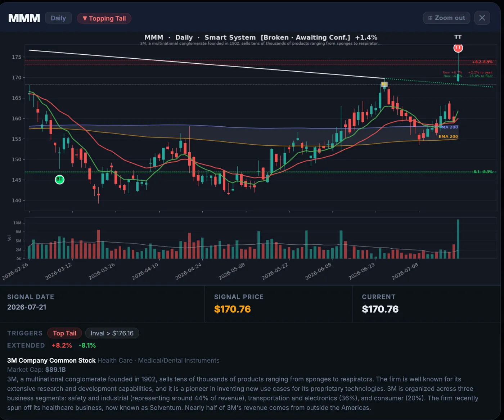
Task: Click the zoom icon inside Zoom out button
Action: [430, 18]
